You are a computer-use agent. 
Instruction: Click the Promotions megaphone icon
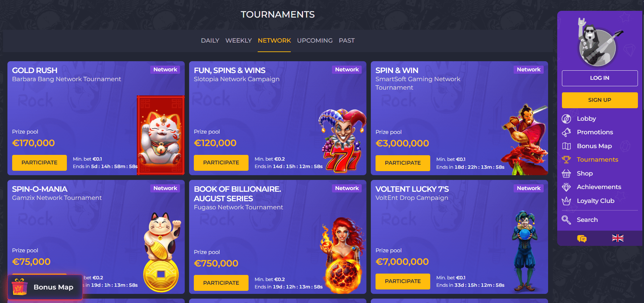pyautogui.click(x=566, y=132)
